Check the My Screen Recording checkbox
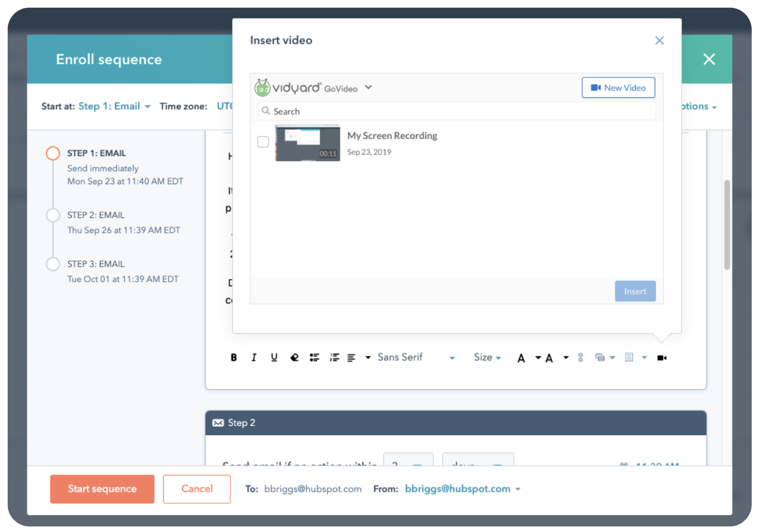This screenshot has width=759, height=532. (263, 142)
